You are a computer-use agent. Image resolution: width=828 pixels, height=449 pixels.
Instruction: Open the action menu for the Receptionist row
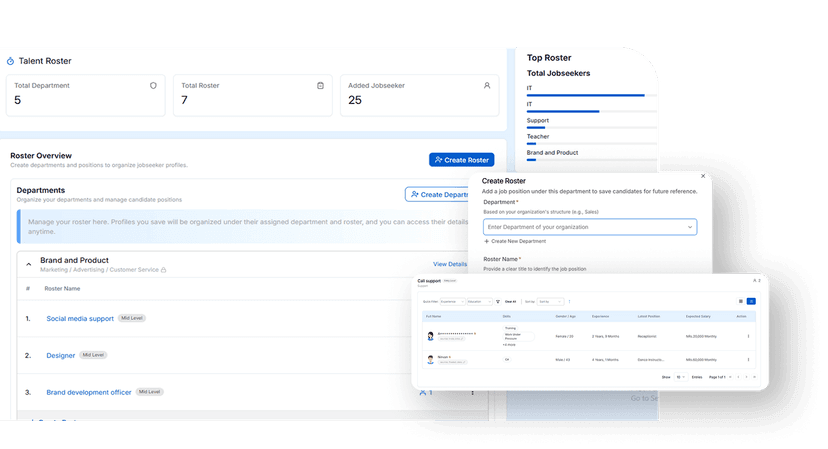coord(748,336)
